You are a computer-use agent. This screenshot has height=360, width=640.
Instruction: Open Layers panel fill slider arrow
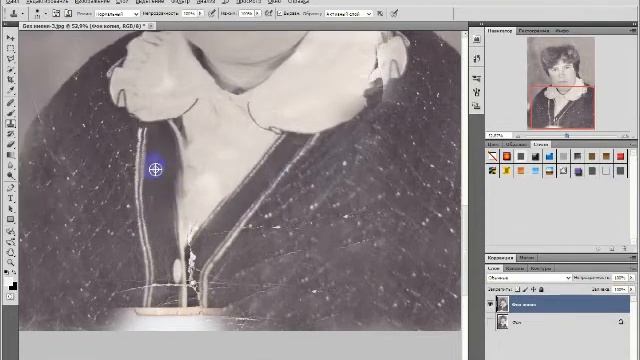631,289
